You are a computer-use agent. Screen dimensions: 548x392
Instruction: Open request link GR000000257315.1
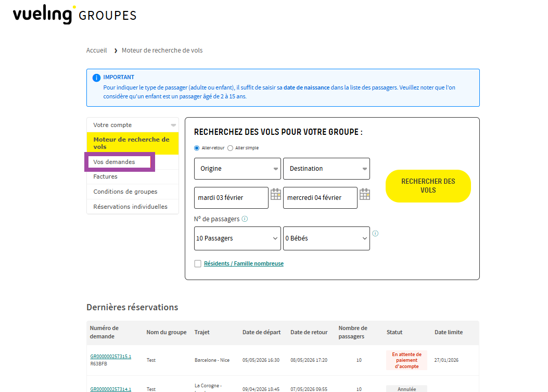coord(110,357)
